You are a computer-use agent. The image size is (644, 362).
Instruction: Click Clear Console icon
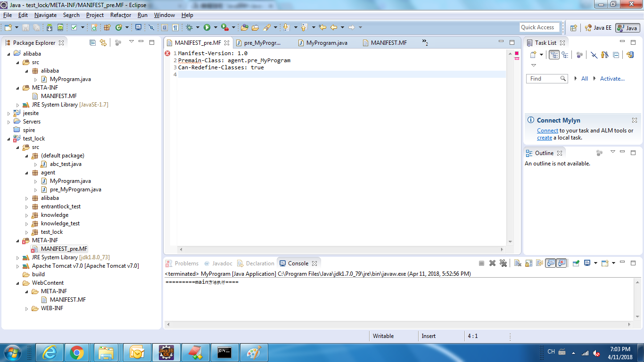pyautogui.click(x=518, y=263)
